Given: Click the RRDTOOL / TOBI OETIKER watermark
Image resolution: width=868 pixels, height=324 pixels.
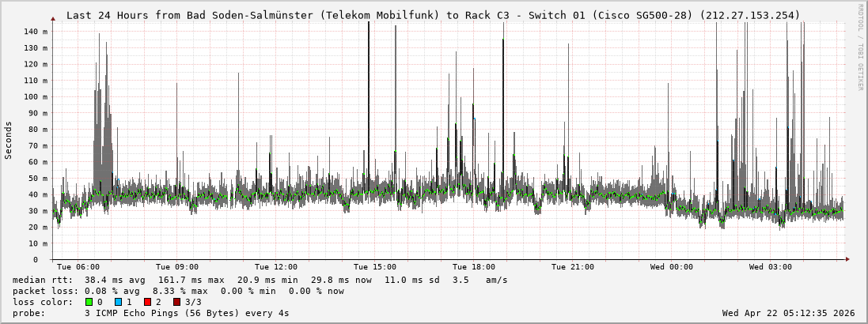Looking at the screenshot, I should [860, 47].
